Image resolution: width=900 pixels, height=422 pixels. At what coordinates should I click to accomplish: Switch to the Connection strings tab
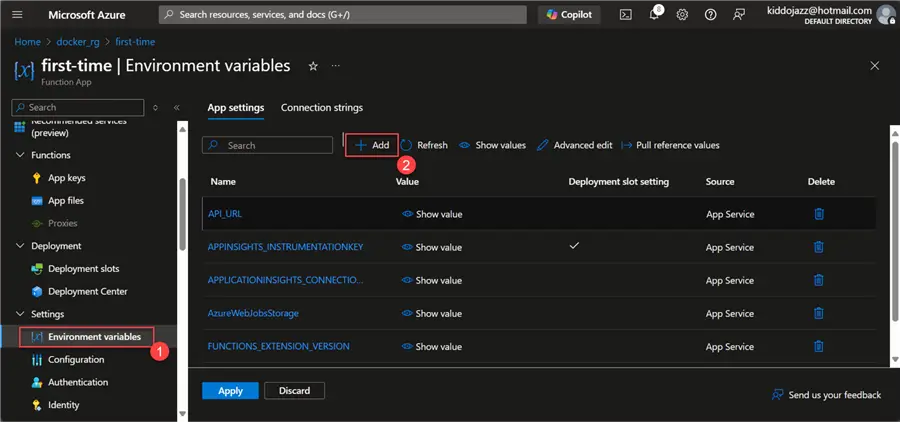pos(322,107)
